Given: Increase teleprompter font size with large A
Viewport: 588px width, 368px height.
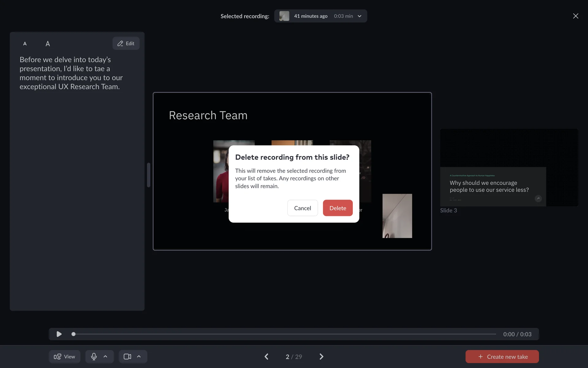Looking at the screenshot, I should click(48, 44).
